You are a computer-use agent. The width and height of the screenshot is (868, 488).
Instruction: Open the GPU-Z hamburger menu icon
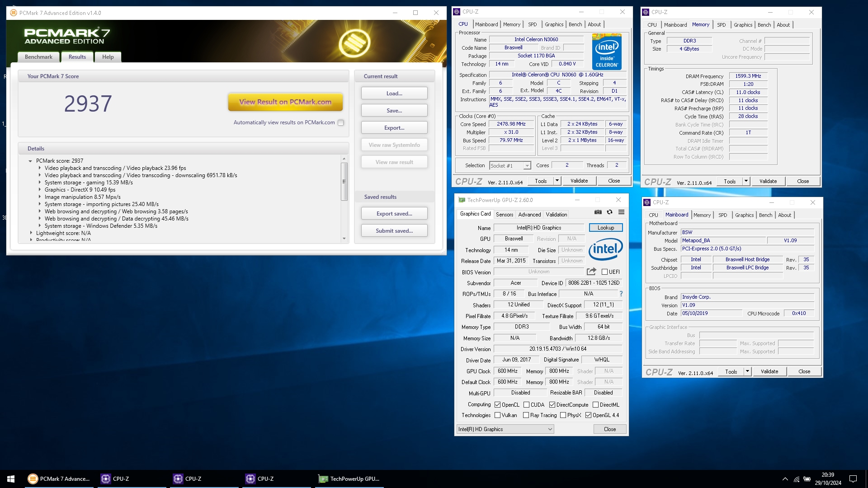(621, 212)
